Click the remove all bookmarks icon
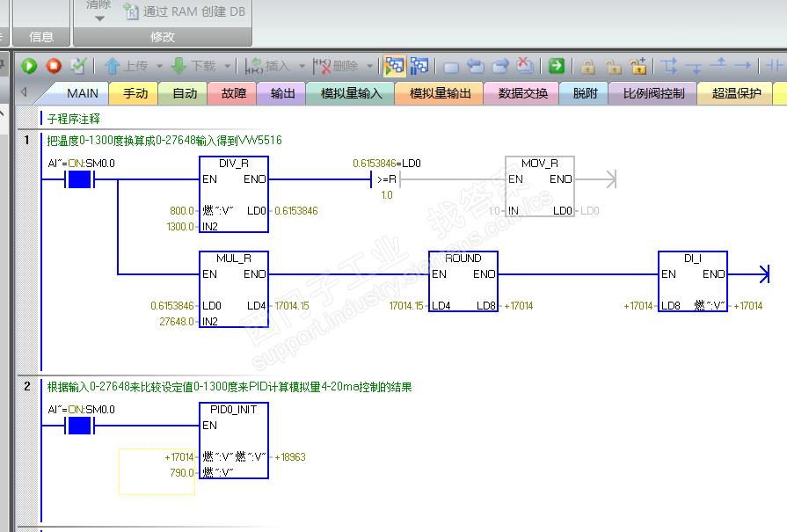This screenshot has height=532, width=787. [x=525, y=65]
